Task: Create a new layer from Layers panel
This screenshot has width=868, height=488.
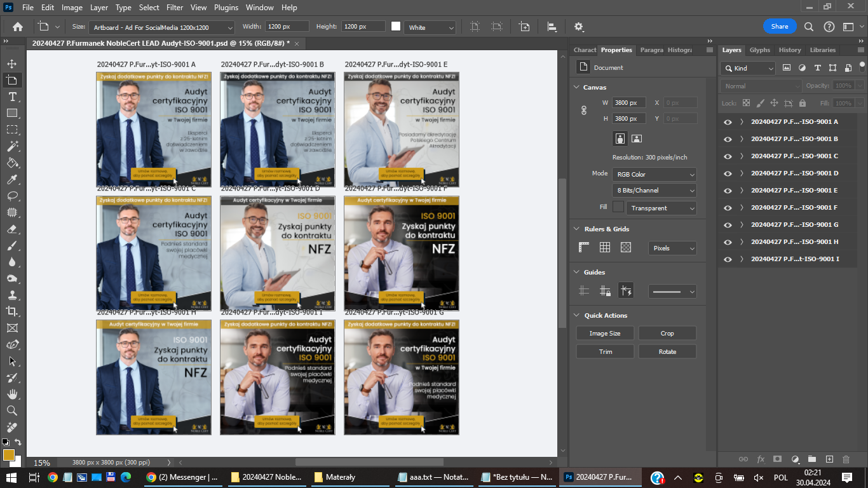Action: [x=829, y=459]
